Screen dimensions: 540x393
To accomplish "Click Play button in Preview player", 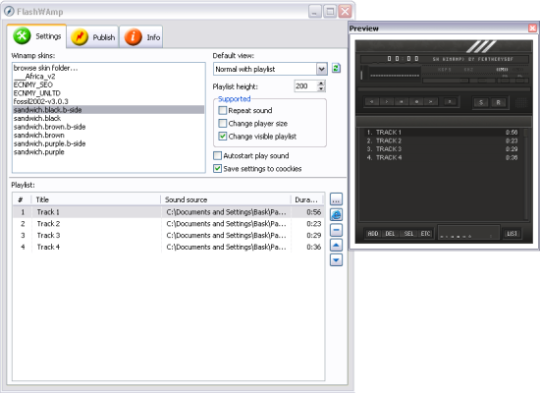I will [386, 102].
